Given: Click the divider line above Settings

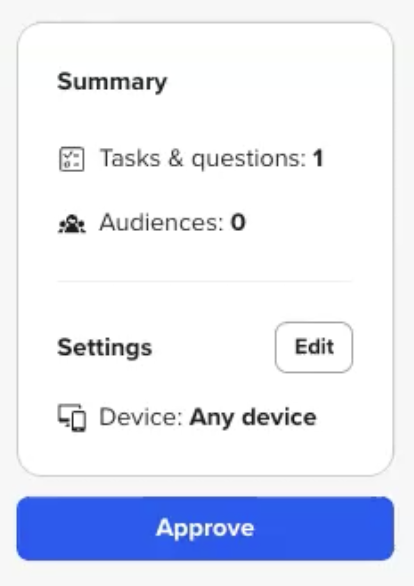Looking at the screenshot, I should tap(205, 281).
